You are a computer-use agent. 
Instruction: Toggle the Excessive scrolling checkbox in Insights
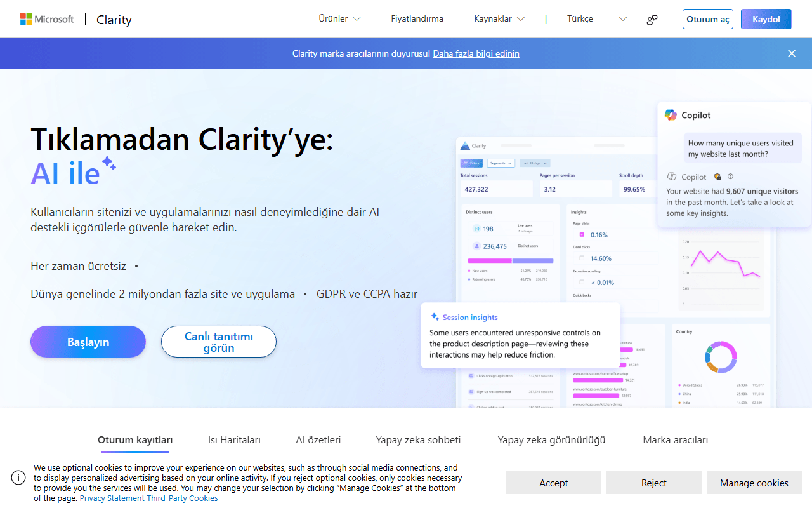coord(582,282)
